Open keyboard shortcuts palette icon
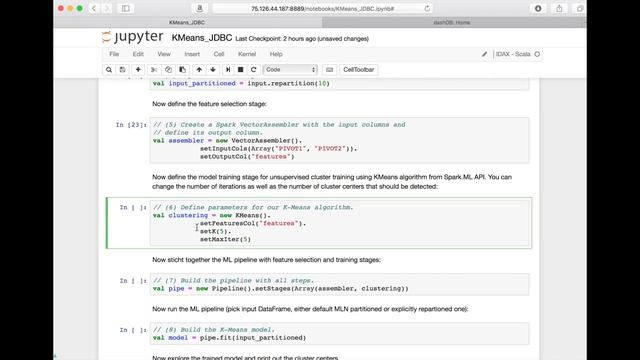The image size is (640, 360). [x=329, y=70]
